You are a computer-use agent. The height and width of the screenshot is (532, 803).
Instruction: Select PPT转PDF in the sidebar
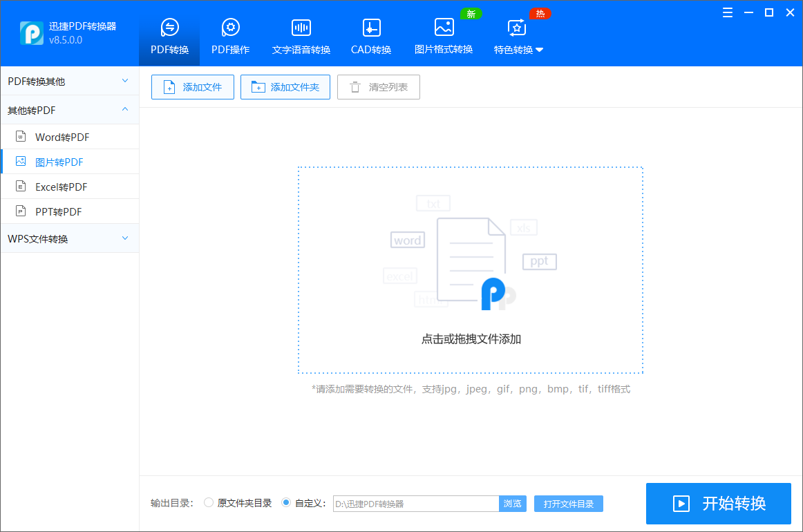coord(70,211)
